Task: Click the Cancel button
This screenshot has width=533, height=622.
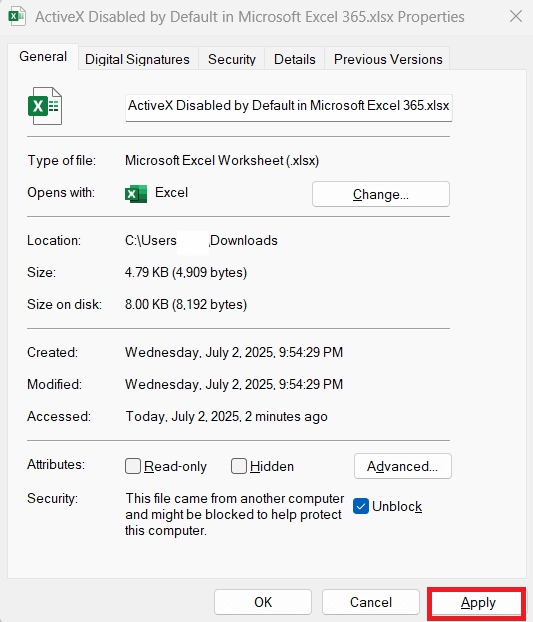Action: [x=371, y=602]
